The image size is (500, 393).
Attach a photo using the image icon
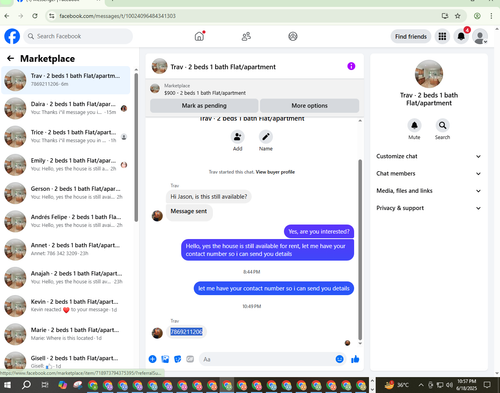pyautogui.click(x=165, y=359)
